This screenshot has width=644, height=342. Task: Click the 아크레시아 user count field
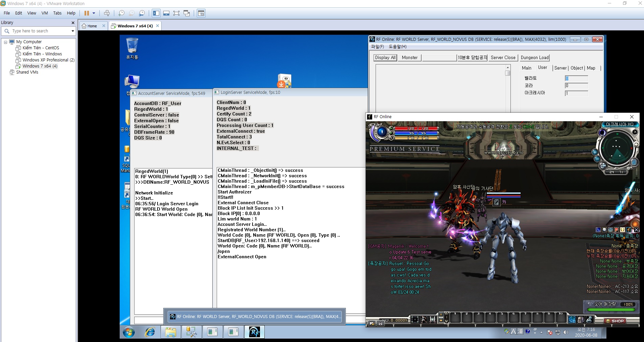[576, 93]
